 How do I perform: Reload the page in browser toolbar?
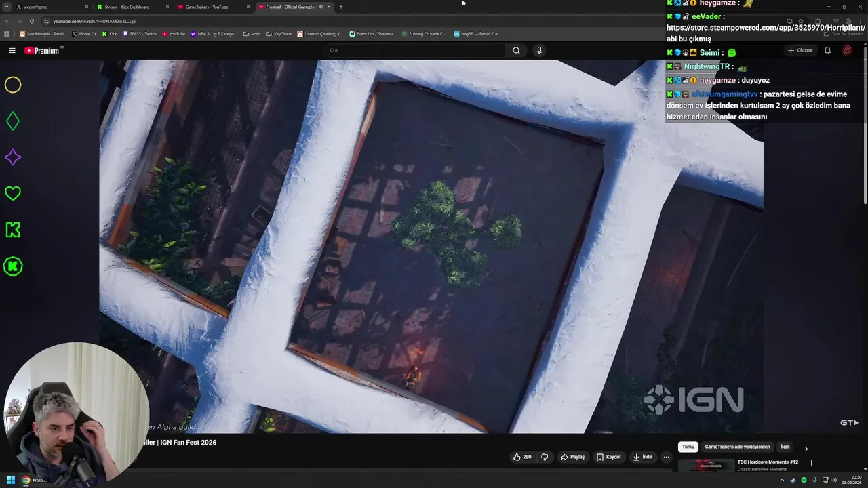point(31,21)
